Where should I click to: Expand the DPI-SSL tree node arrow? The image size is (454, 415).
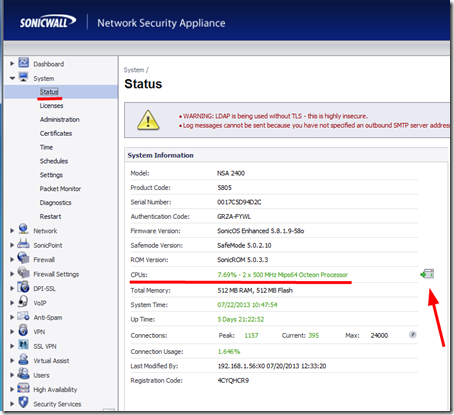point(12,288)
